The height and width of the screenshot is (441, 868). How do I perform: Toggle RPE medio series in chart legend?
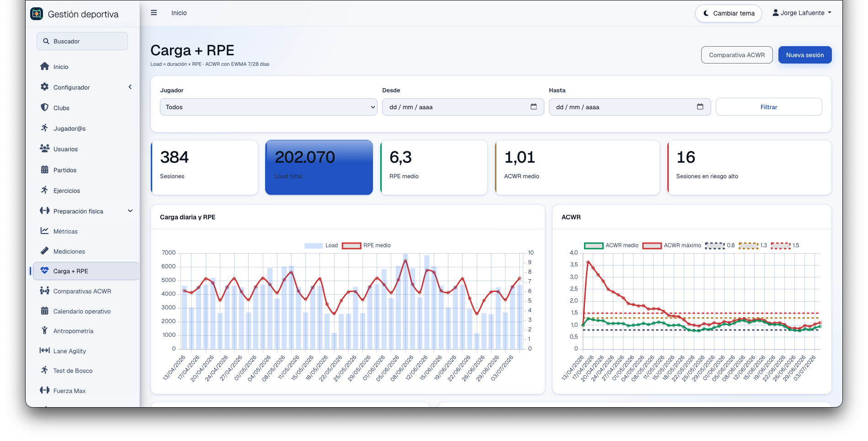pos(367,245)
